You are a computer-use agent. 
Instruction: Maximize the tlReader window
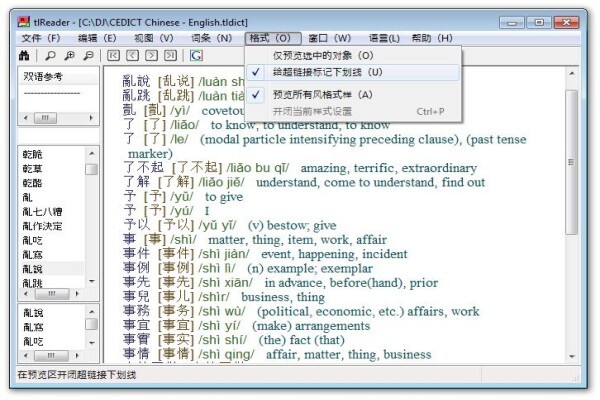click(538, 22)
